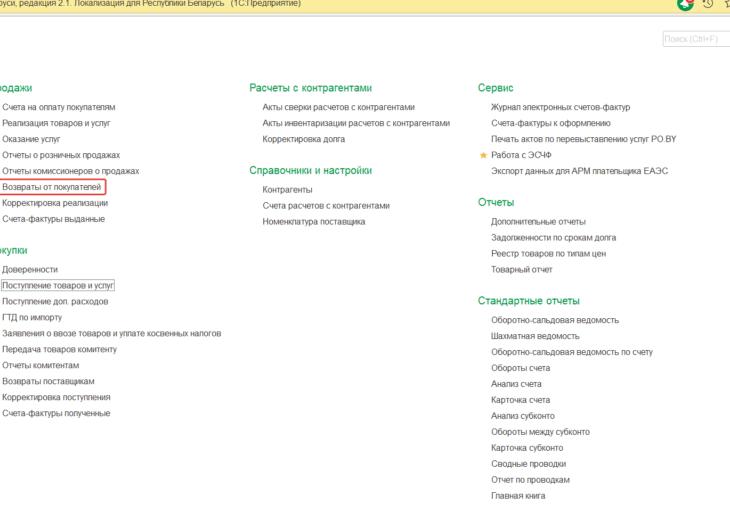Open Карточка счета report
Image resolution: width=730 pixels, height=530 pixels.
pyautogui.click(x=520, y=400)
